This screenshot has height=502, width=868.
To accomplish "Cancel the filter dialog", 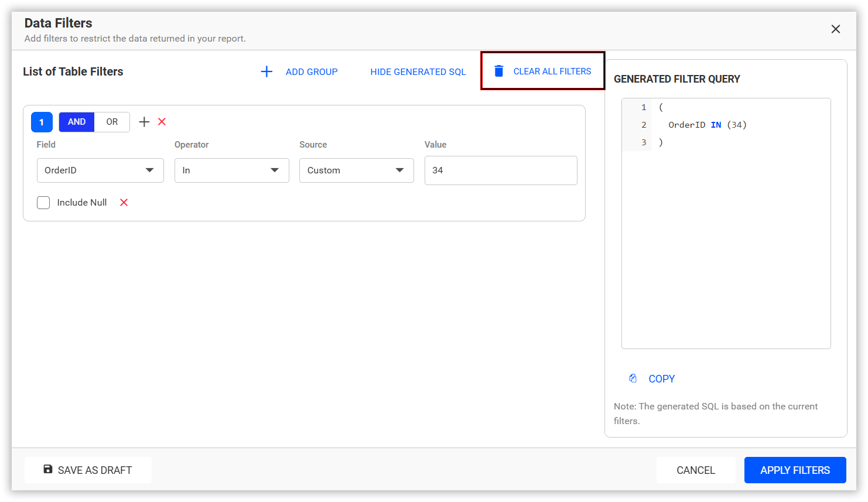I will click(696, 470).
